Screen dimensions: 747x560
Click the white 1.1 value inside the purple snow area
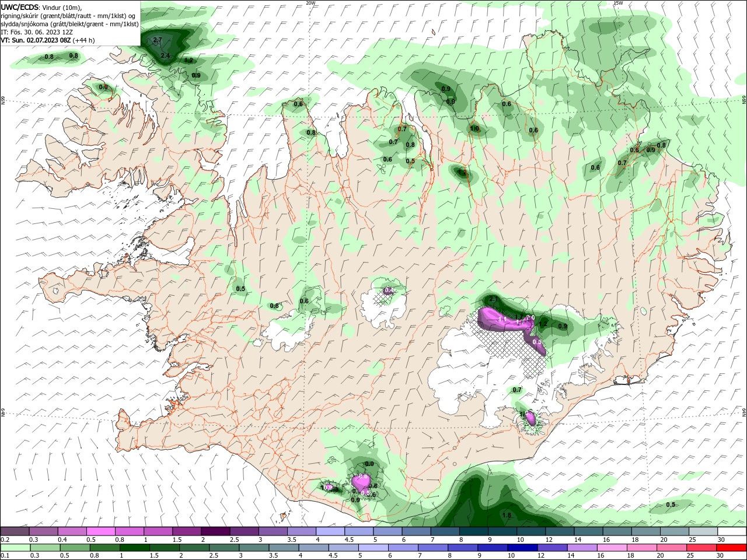coord(501,320)
